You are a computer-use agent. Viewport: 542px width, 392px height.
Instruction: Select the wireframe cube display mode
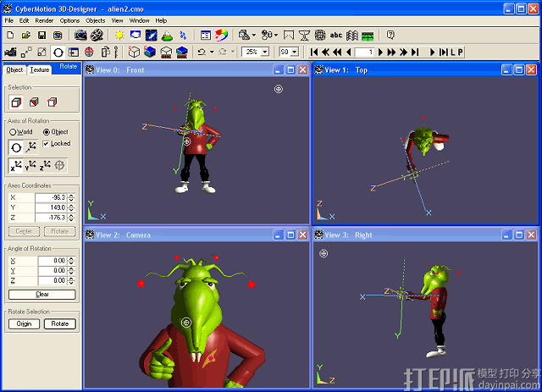click(x=134, y=52)
